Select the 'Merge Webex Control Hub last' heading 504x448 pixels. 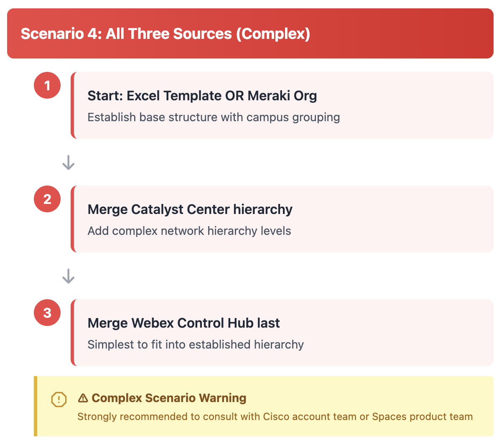point(184,323)
